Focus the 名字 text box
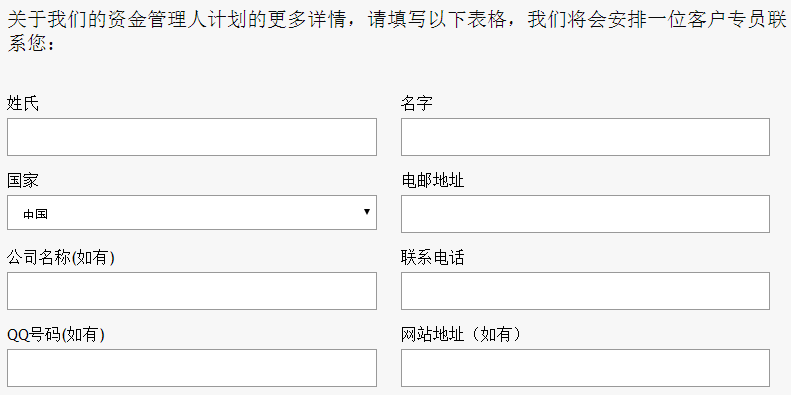The width and height of the screenshot is (791, 395). [585, 137]
